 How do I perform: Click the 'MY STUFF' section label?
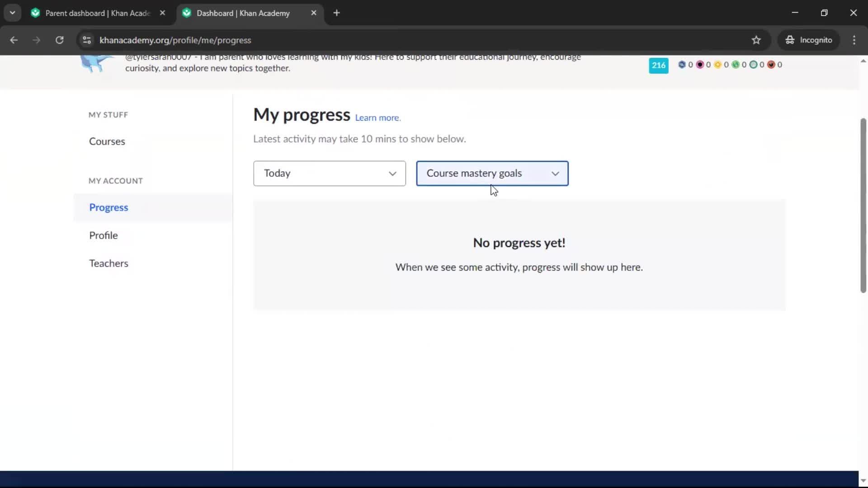108,115
